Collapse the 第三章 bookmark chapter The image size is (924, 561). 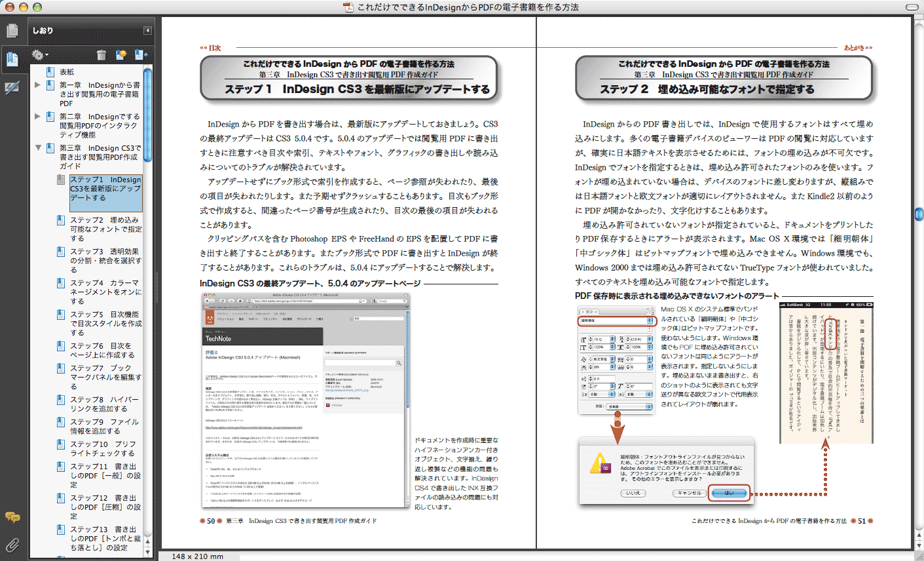pos(38,148)
